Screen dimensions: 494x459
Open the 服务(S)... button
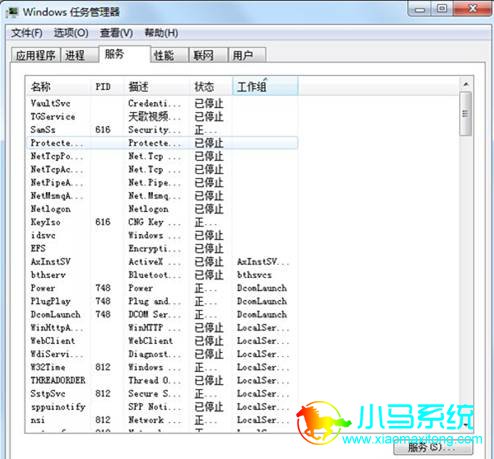tap(433, 448)
